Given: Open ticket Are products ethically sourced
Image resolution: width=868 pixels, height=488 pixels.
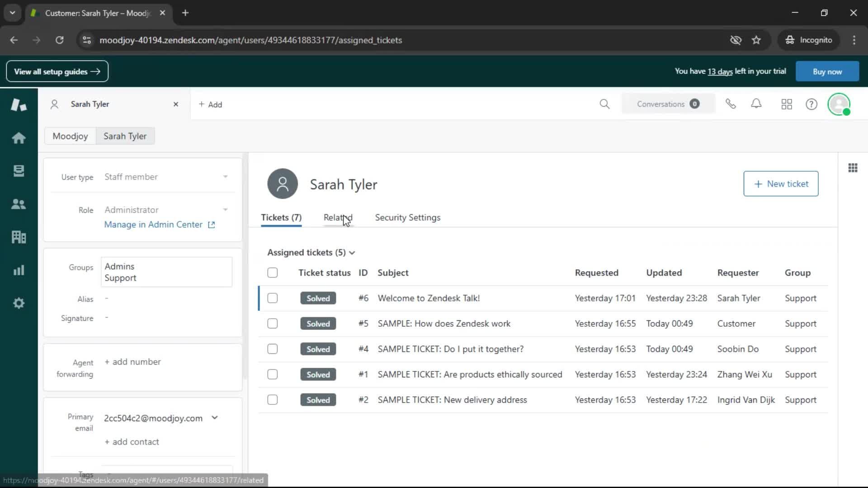Looking at the screenshot, I should click(470, 375).
